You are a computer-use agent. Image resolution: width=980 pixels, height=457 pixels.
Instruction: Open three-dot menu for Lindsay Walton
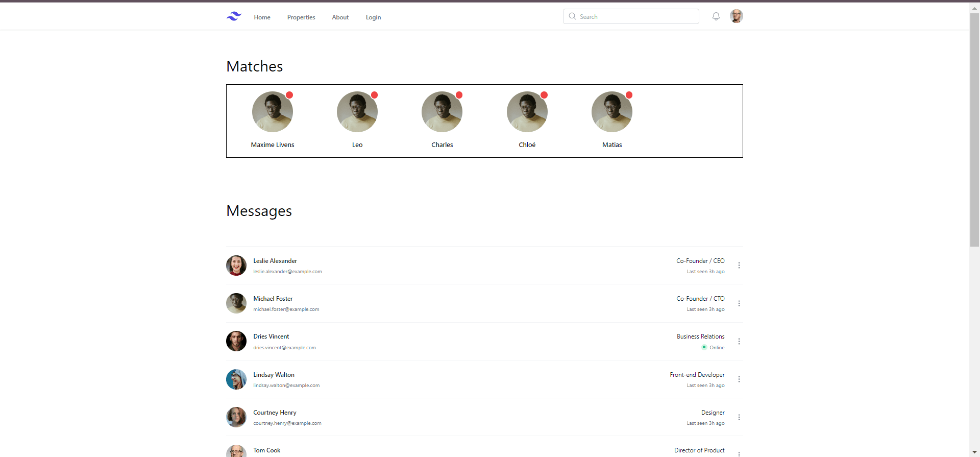pos(739,379)
